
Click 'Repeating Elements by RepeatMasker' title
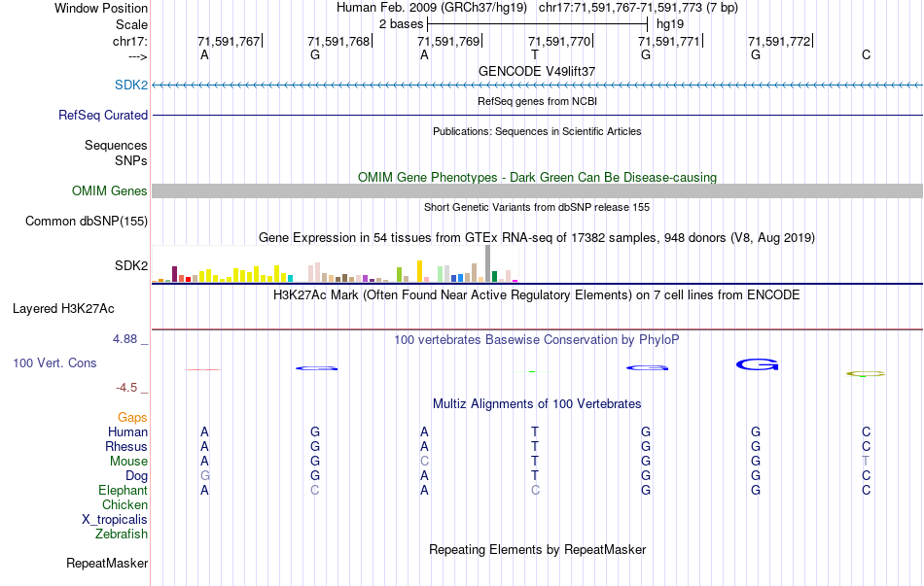[x=537, y=549]
